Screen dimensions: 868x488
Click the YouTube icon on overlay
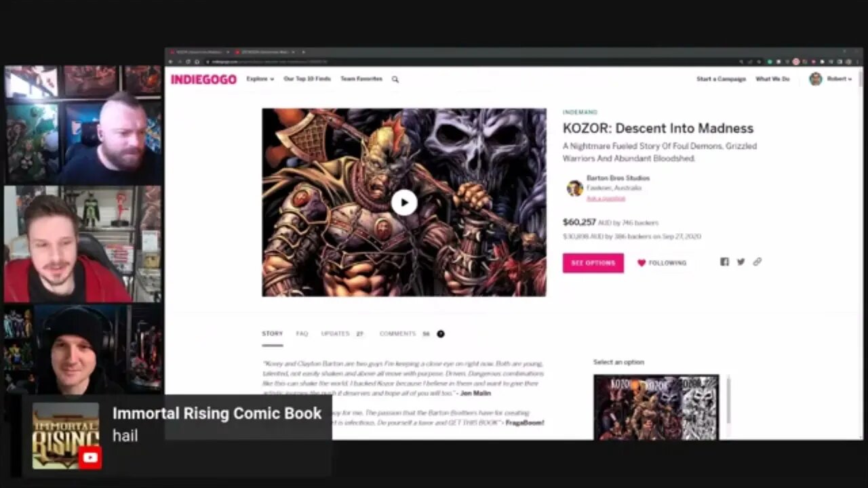click(x=90, y=457)
